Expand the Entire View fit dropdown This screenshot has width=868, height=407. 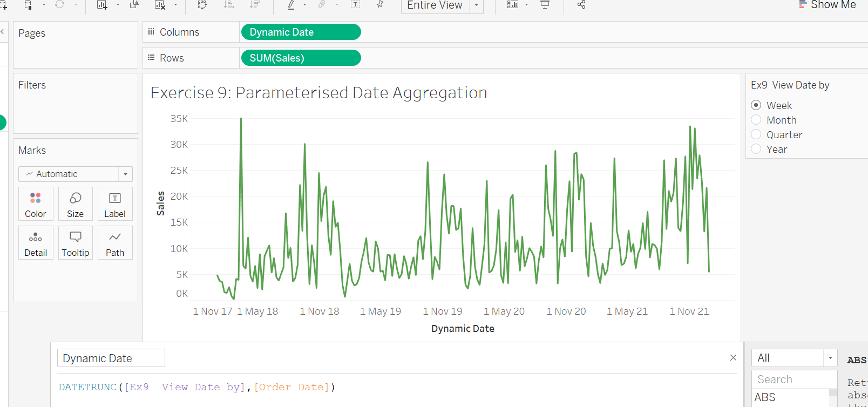pos(476,5)
